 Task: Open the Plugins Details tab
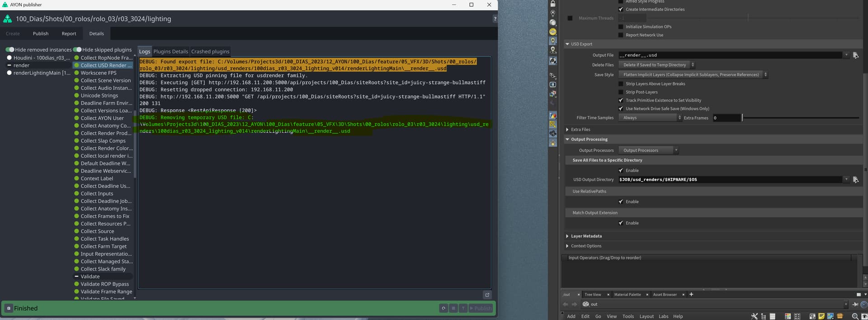[x=170, y=52]
